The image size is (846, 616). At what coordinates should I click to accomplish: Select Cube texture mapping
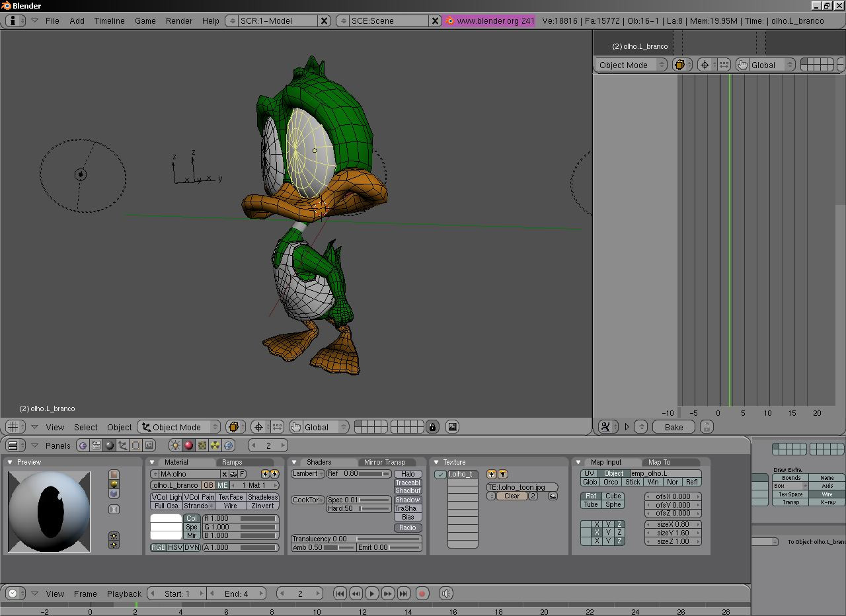click(613, 496)
